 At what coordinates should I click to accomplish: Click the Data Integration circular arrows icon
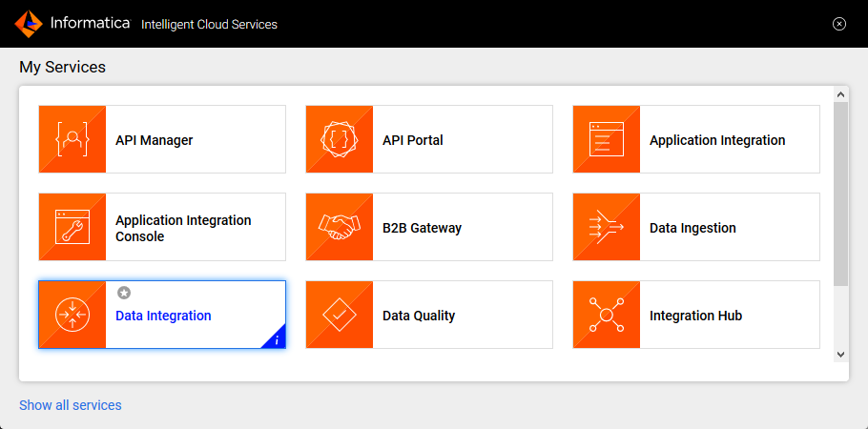tap(72, 316)
